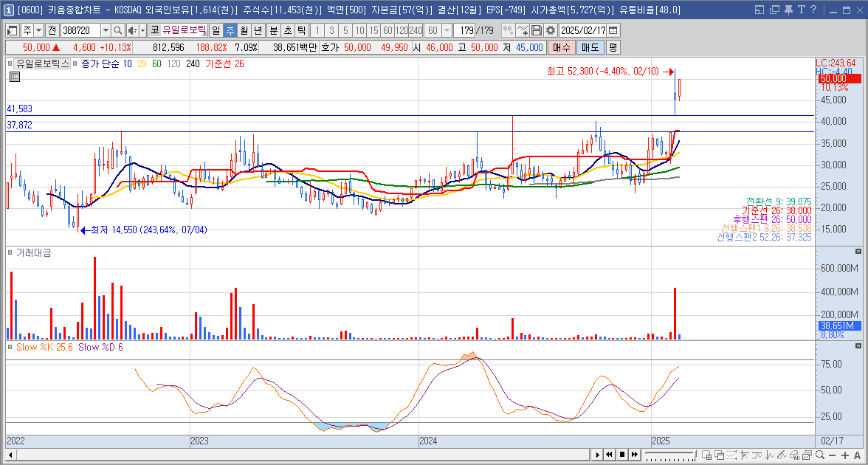Image resolution: width=868 pixels, height=465 pixels.
Task: Click the font size T icon
Action: coord(802,10)
